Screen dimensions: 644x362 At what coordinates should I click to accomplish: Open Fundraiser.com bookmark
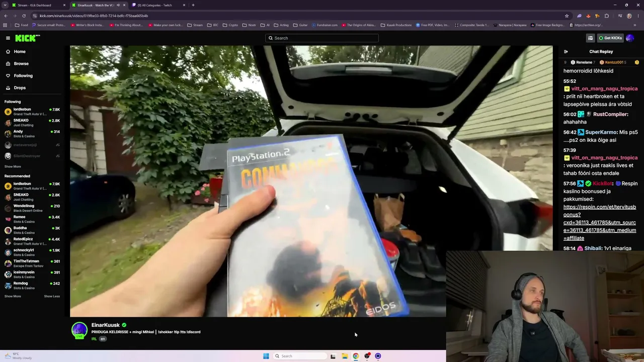click(x=325, y=25)
